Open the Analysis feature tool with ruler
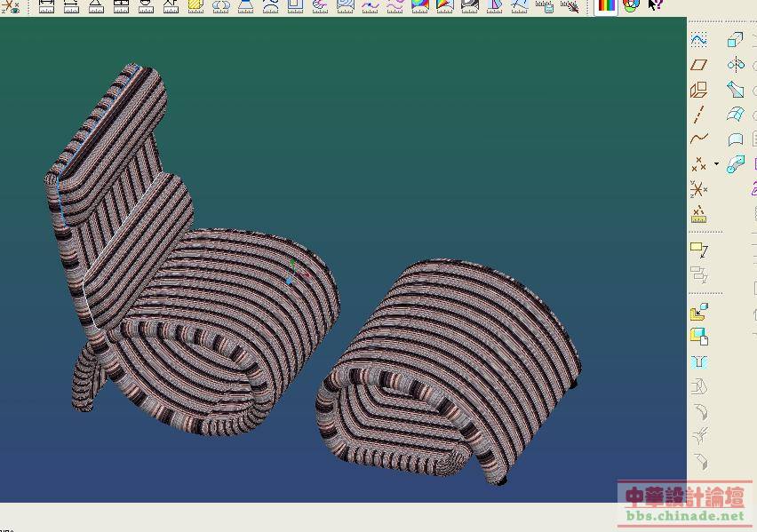This screenshot has height=532, width=757. pyautogui.click(x=698, y=214)
